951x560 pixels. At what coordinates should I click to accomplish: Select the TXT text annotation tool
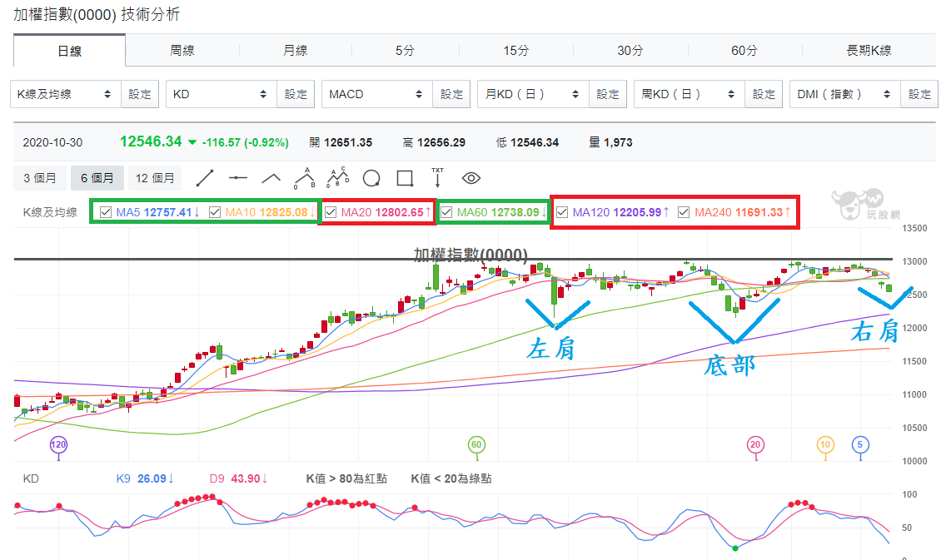pos(437,177)
